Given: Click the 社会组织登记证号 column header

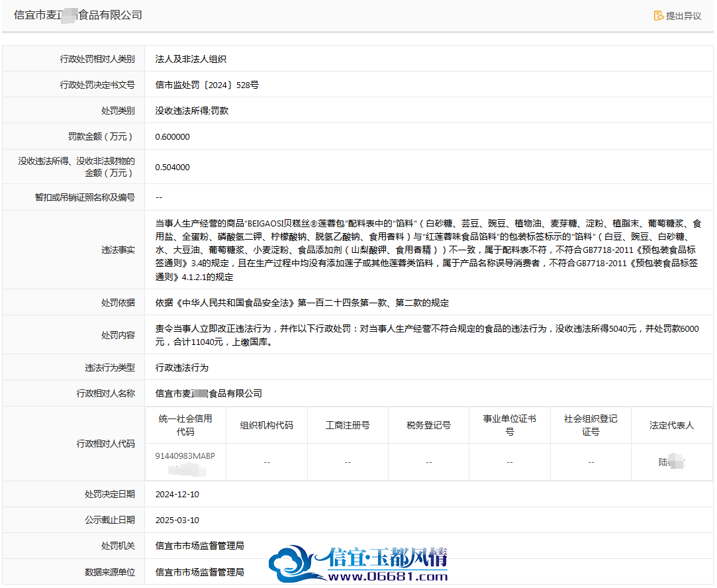Looking at the screenshot, I should click(x=591, y=425).
